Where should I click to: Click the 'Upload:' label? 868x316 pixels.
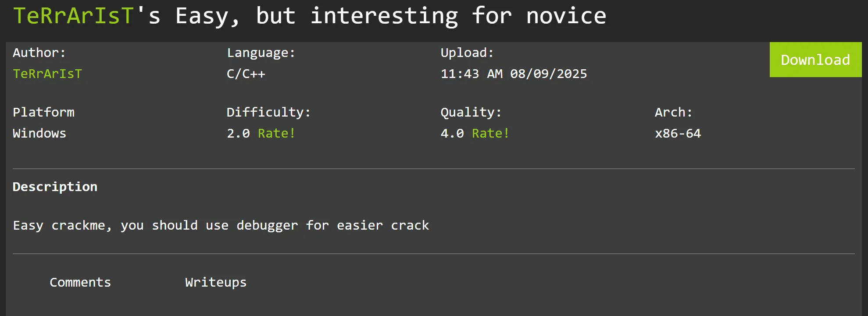coord(467,53)
